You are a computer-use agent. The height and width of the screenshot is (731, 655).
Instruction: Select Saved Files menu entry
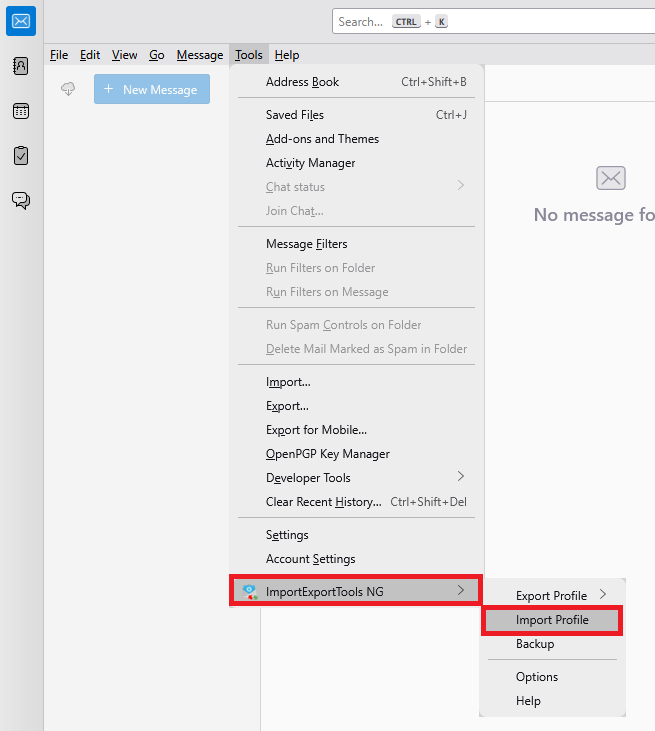[357, 115]
